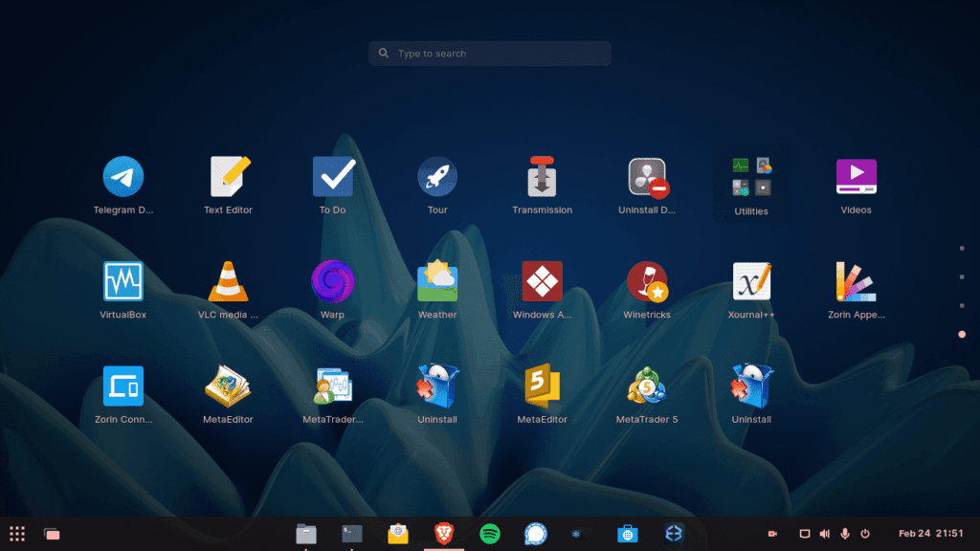Open the power menu in system tray
Image resolution: width=980 pixels, height=551 pixels.
[865, 534]
